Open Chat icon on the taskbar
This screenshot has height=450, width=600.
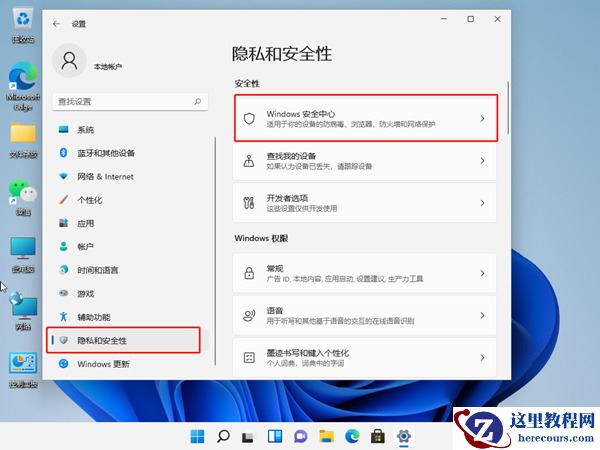point(300,436)
